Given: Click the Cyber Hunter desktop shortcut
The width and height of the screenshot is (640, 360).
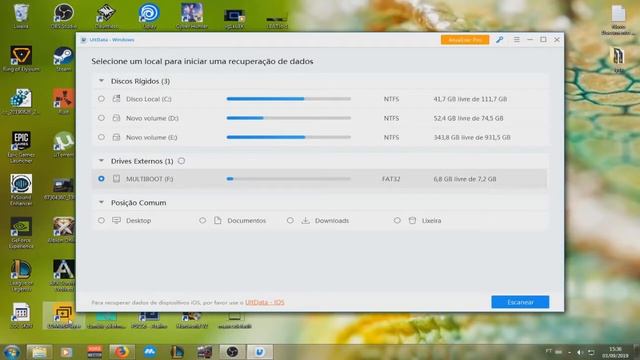Looking at the screenshot, I should click(192, 16).
